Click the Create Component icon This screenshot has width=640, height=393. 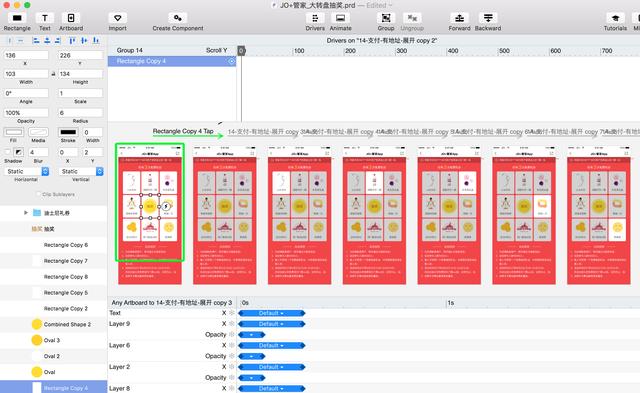point(178,18)
